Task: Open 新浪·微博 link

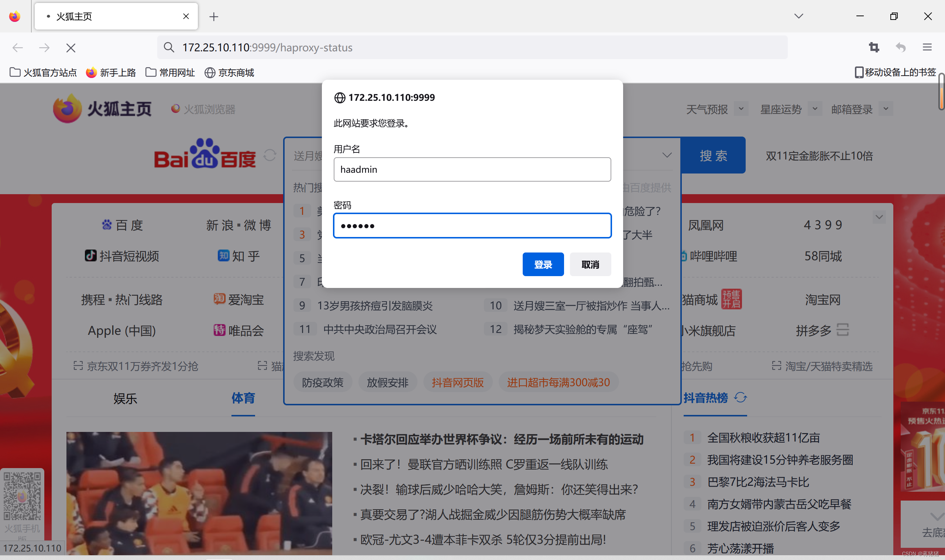Action: tap(239, 225)
